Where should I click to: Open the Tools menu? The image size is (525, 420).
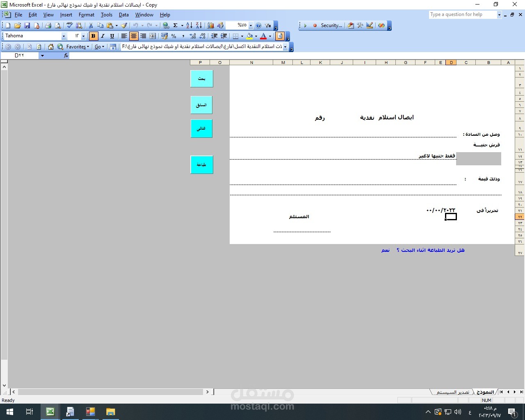pos(107,15)
